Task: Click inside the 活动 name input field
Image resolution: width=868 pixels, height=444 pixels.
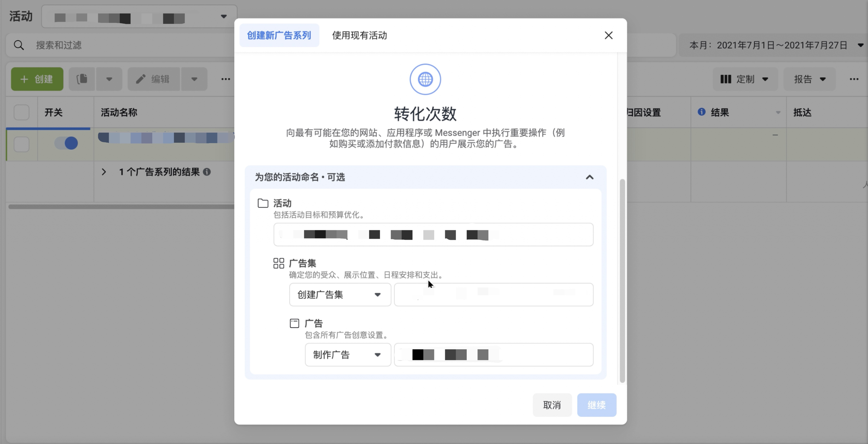Action: click(433, 234)
